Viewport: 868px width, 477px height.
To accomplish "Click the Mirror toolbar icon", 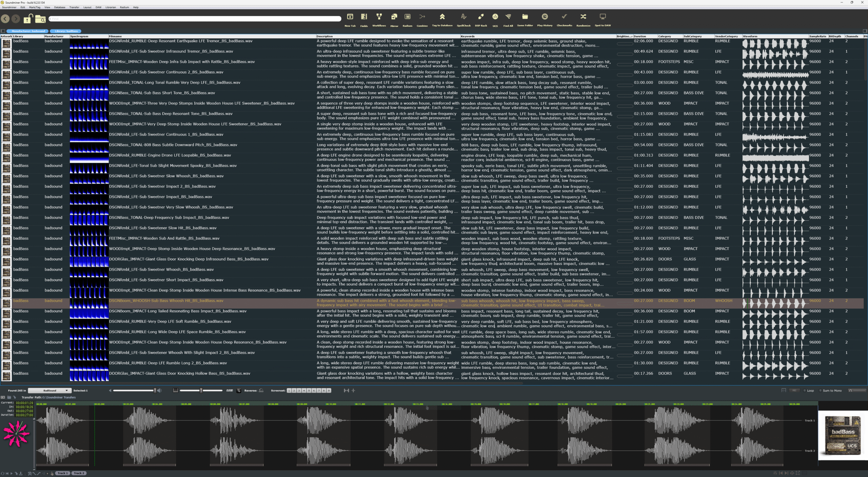I will click(394, 17).
